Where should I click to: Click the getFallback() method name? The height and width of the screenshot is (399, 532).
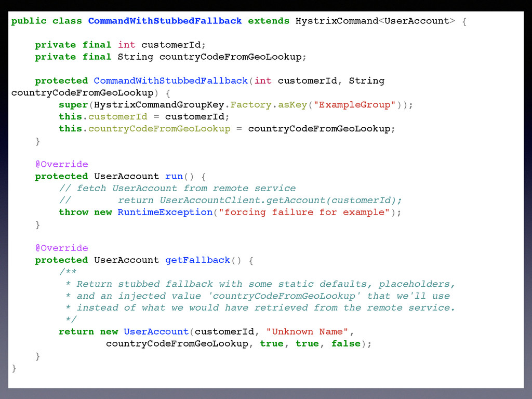click(197, 260)
